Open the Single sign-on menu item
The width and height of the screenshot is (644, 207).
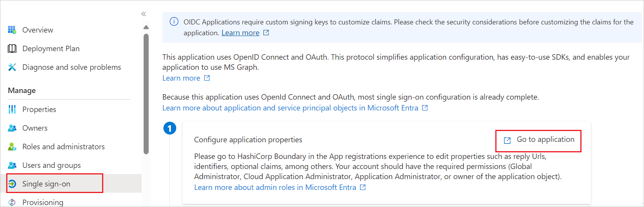(46, 184)
